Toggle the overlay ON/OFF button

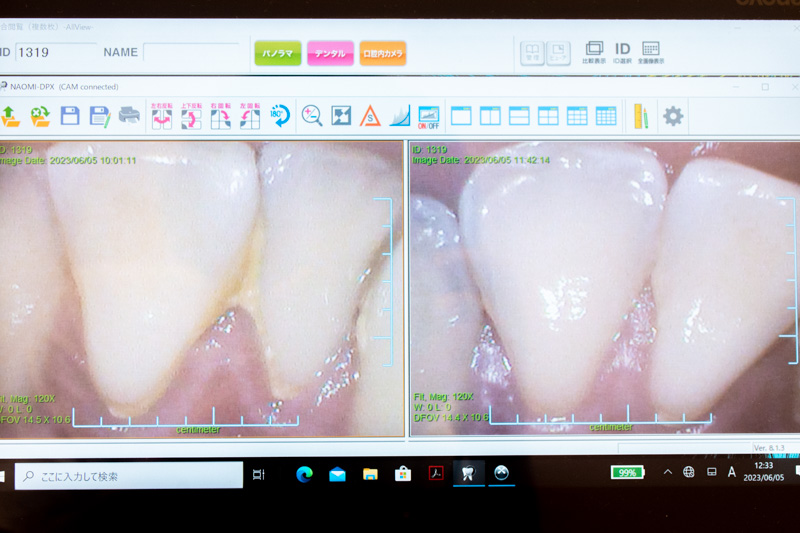(x=428, y=116)
